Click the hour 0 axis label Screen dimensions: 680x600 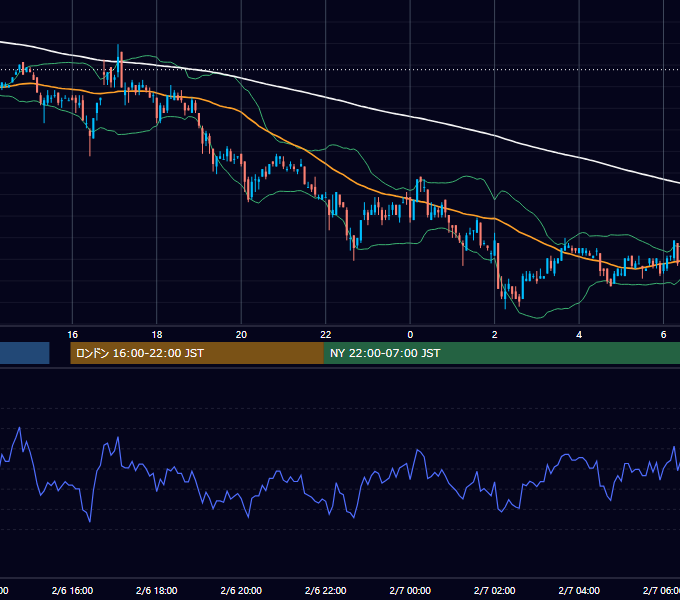pos(410,334)
